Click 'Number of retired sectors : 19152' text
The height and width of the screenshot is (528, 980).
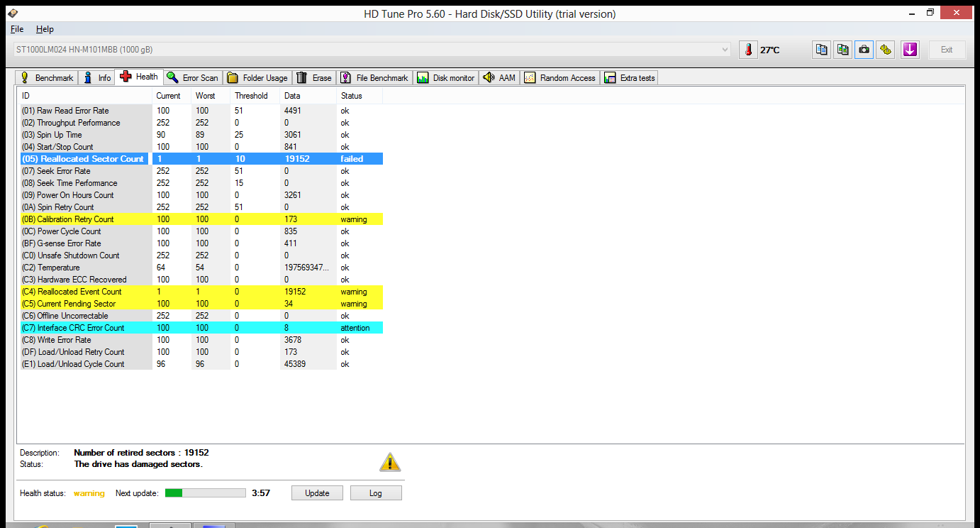pyautogui.click(x=141, y=452)
